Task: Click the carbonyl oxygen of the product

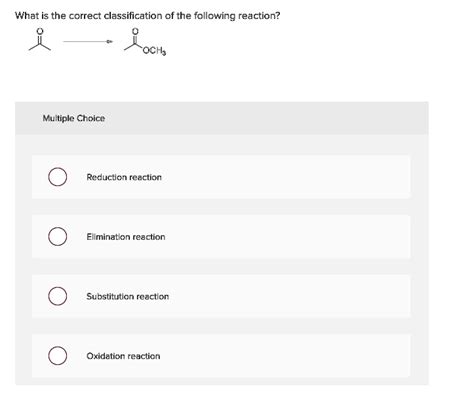Action: click(x=135, y=31)
